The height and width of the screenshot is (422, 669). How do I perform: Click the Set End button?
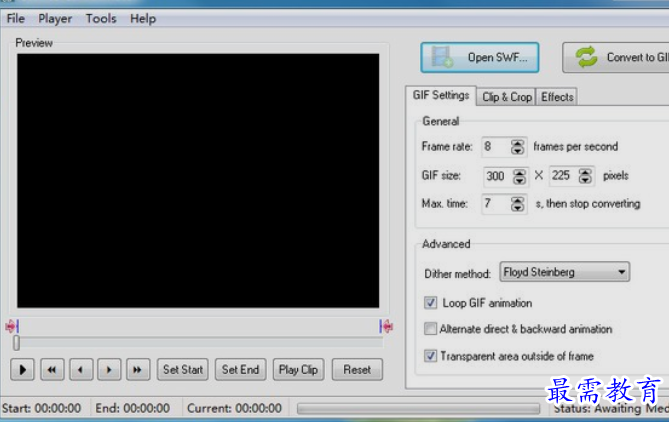240,370
